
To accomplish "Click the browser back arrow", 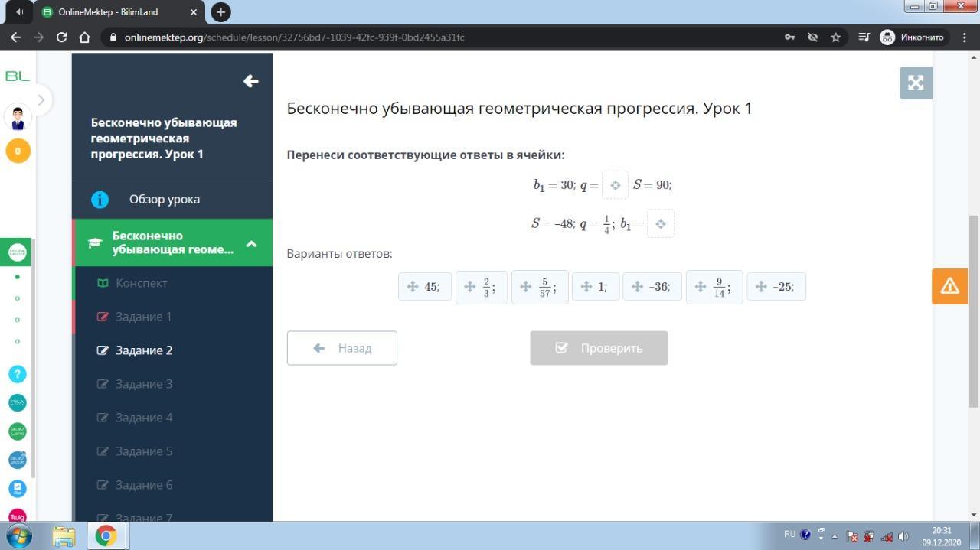I will pyautogui.click(x=15, y=37).
